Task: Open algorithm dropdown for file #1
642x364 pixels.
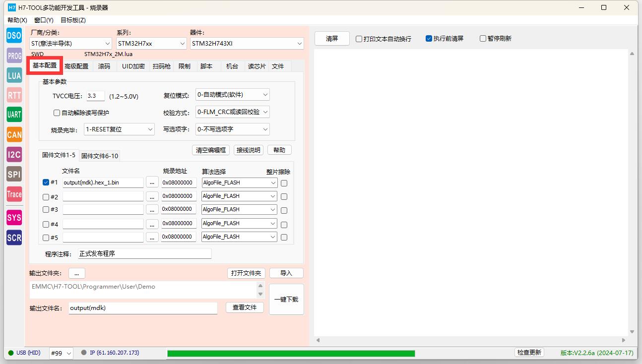Action: tap(239, 182)
